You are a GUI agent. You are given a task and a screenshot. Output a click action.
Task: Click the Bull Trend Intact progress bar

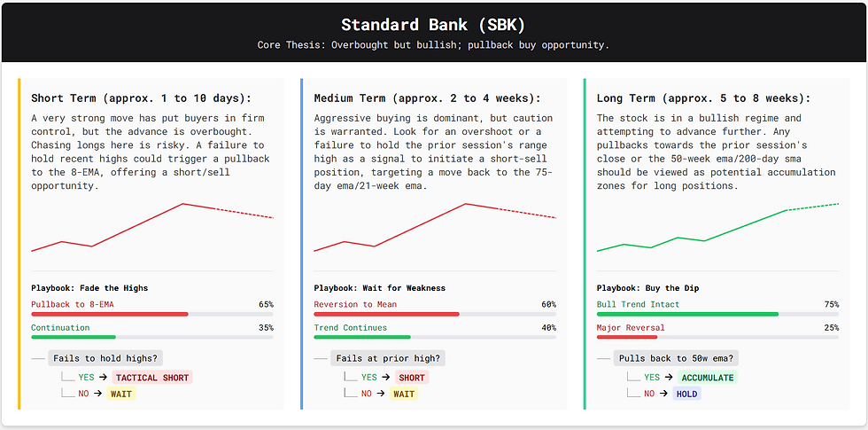(x=718, y=314)
